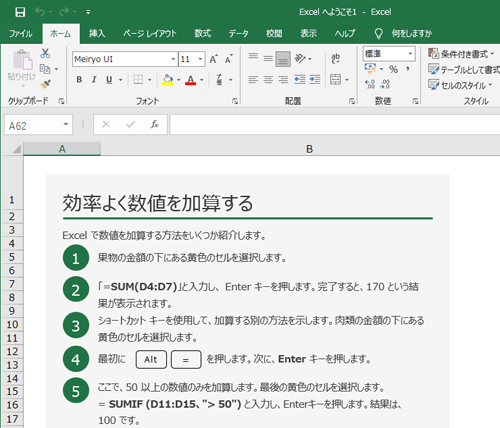Open the font size 11 dropdown

point(200,59)
